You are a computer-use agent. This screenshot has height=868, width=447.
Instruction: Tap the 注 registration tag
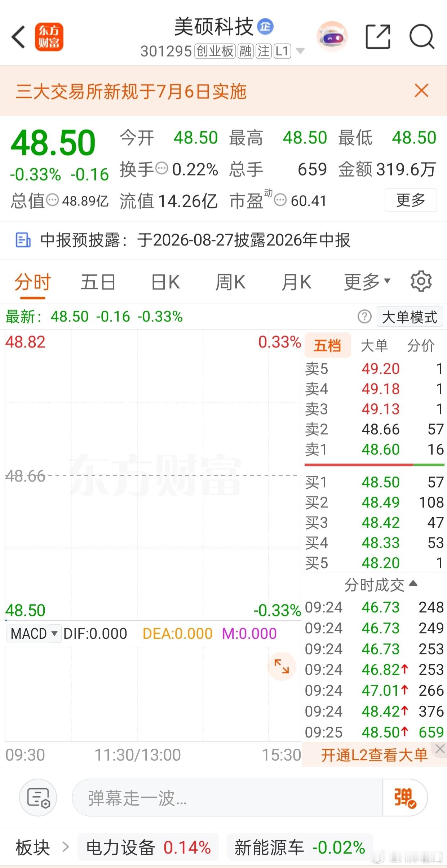264,51
